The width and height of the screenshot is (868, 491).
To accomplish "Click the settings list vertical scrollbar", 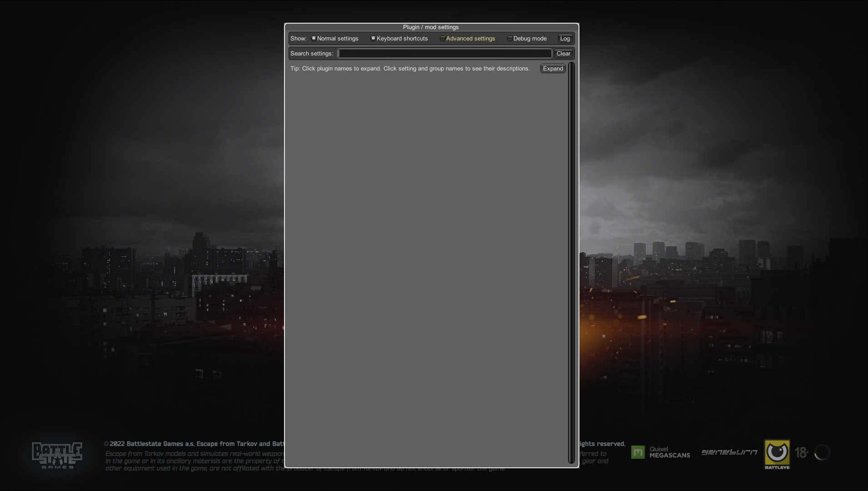I will [571, 263].
